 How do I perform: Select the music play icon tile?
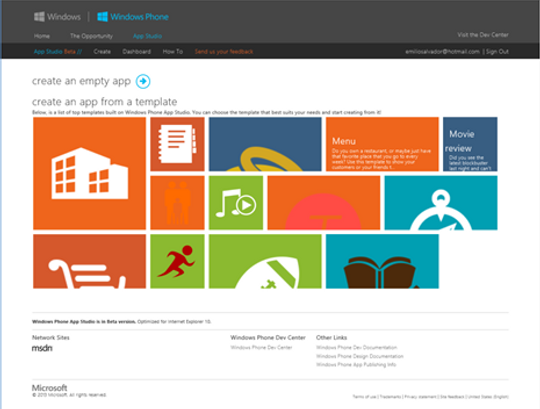236,202
